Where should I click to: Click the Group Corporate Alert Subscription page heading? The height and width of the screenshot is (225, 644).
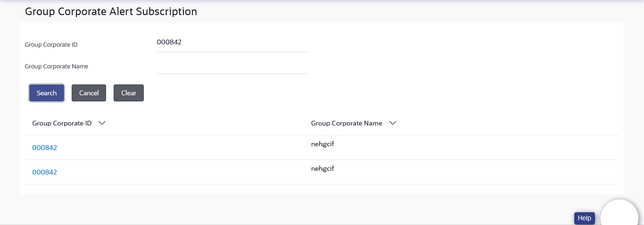(x=111, y=11)
